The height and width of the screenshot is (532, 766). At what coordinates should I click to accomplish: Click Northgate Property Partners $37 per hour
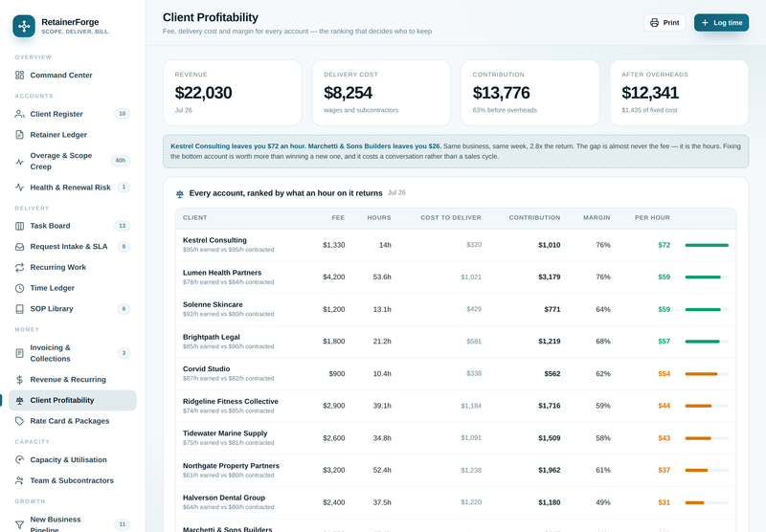[664, 471]
